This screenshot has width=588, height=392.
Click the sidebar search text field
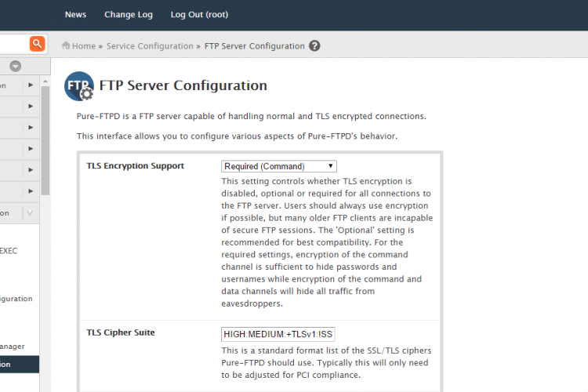click(x=14, y=44)
